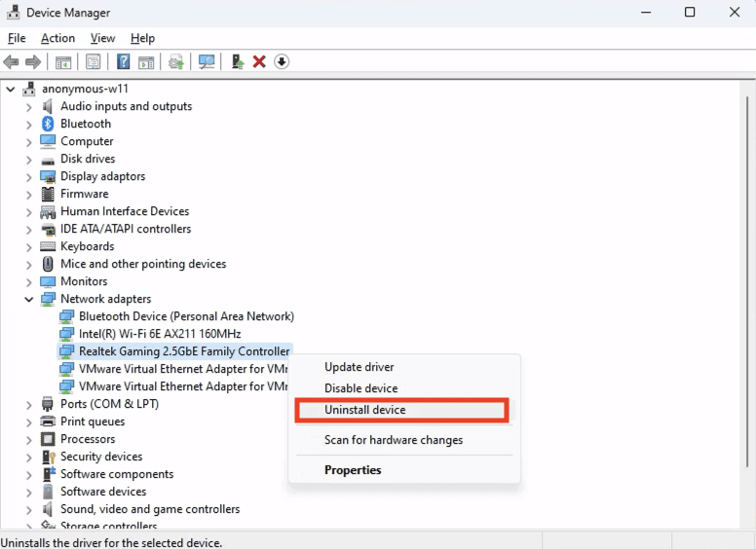
Task: Click the black down-arrow circle toolbar icon
Action: pyautogui.click(x=282, y=62)
